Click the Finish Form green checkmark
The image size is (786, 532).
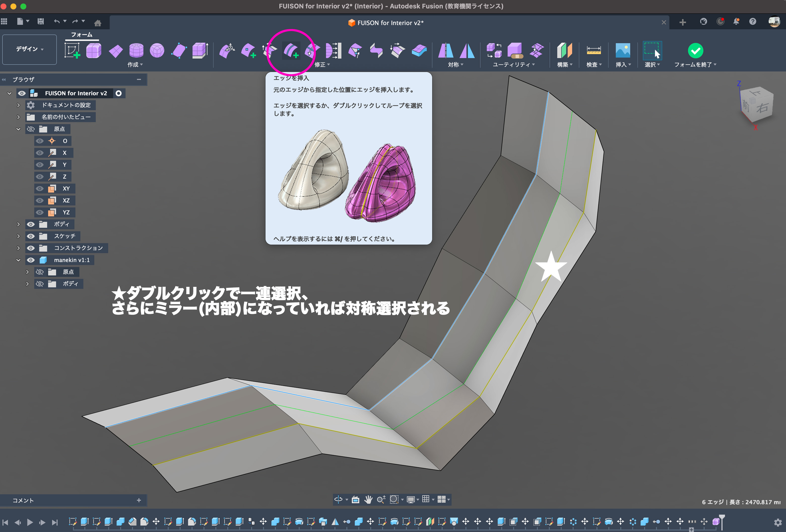(695, 51)
